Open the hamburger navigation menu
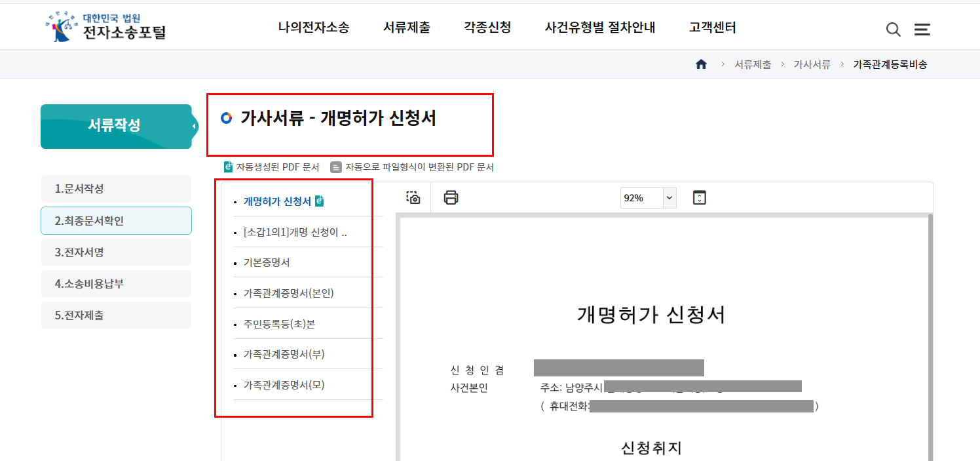The image size is (980, 461). [922, 29]
